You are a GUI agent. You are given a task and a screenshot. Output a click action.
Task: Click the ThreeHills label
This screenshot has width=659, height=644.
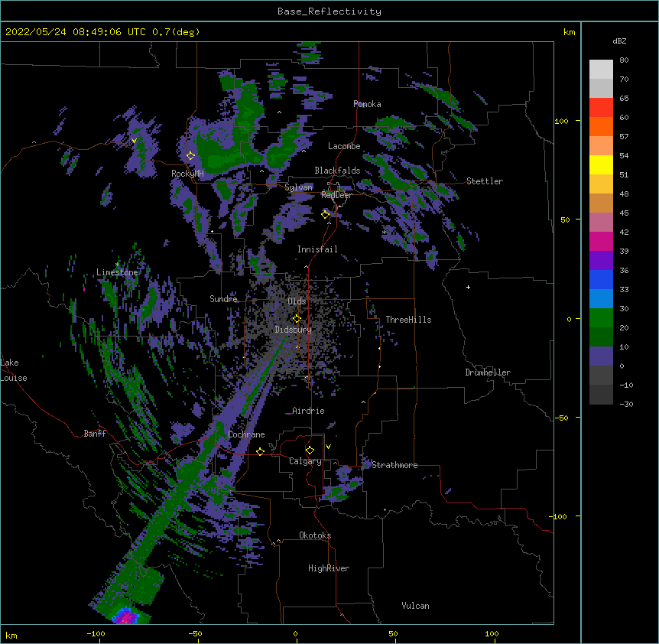[x=408, y=320]
